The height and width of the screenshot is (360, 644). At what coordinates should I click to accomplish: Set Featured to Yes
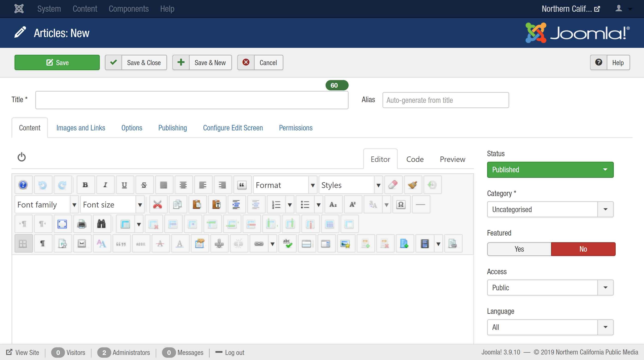coord(519,249)
